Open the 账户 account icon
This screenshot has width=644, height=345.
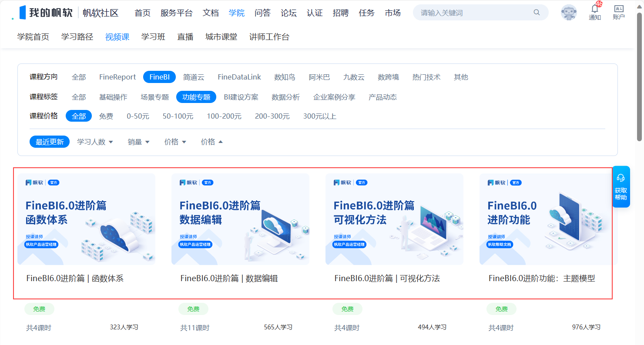click(x=618, y=12)
